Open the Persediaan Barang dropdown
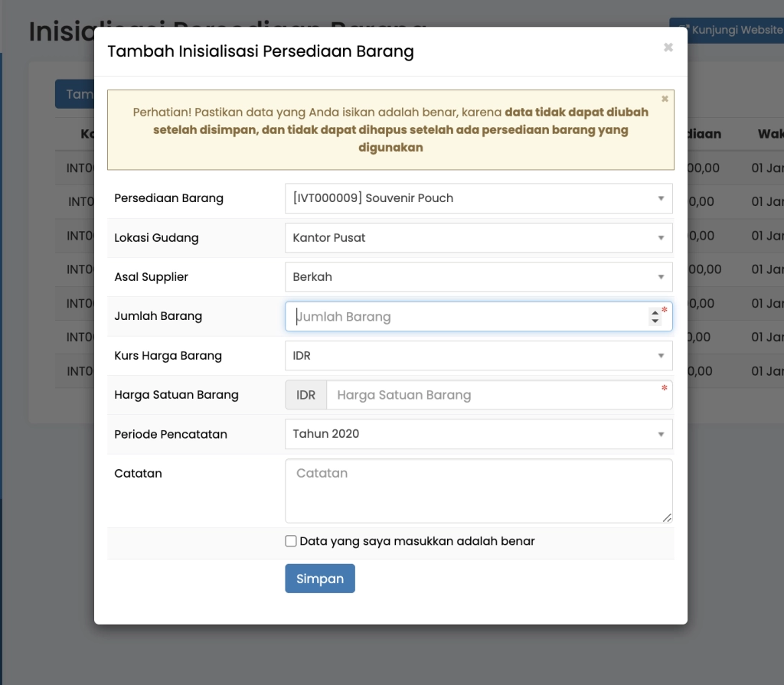The width and height of the screenshot is (784, 685). 478,198
